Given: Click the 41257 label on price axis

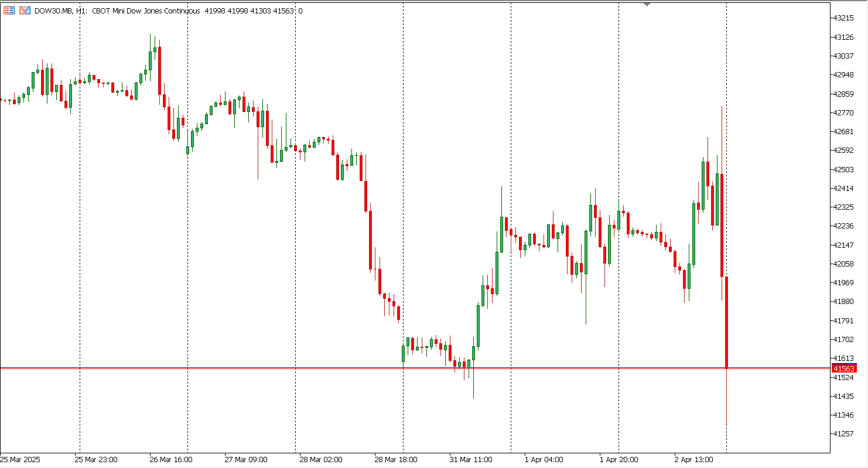Looking at the screenshot, I should tap(844, 433).
